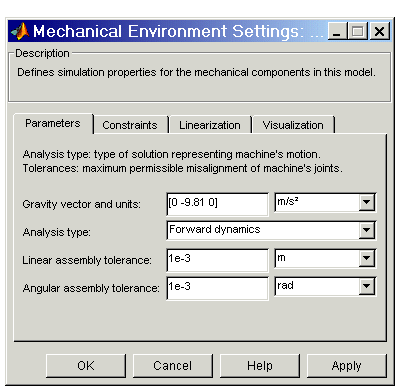This screenshot has width=401, height=390.
Task: Confirm settings with the OK button
Action: [x=86, y=366]
